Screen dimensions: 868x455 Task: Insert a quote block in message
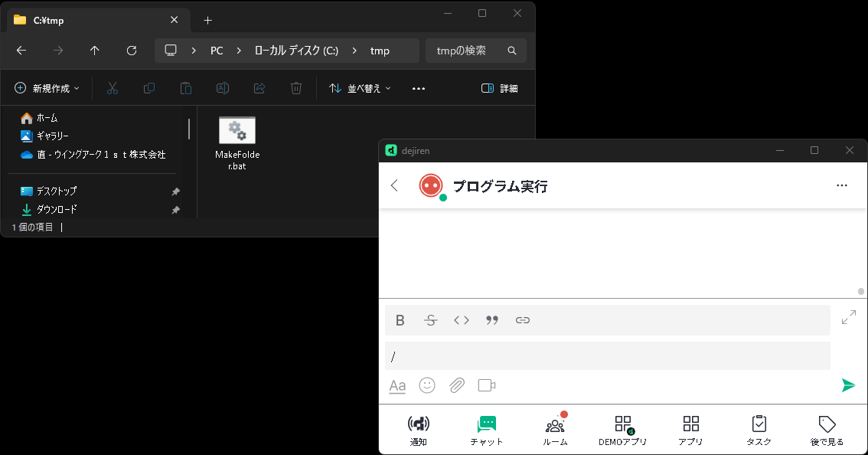[492, 320]
